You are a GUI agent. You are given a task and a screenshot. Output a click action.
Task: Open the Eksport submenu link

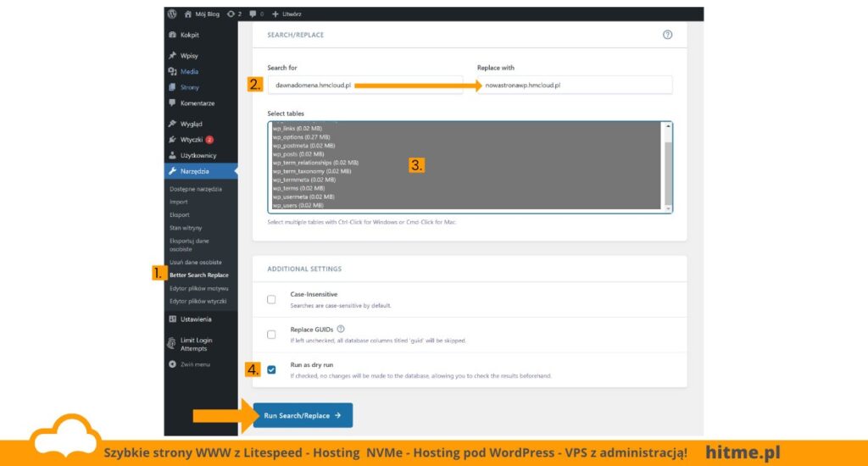pos(180,214)
